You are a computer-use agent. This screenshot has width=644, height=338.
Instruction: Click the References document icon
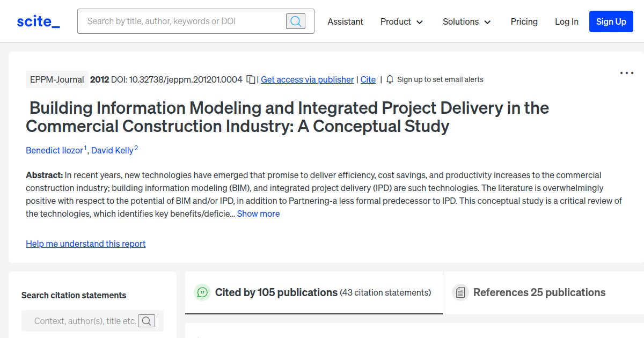pyautogui.click(x=460, y=292)
